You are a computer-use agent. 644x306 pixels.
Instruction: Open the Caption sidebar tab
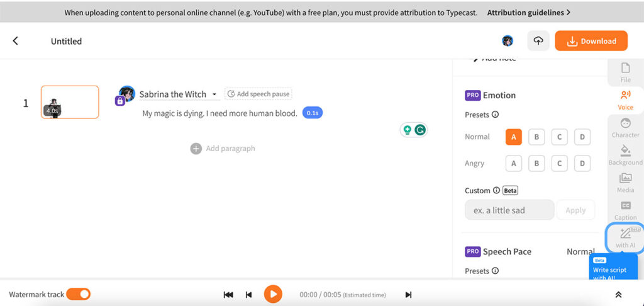625,210
